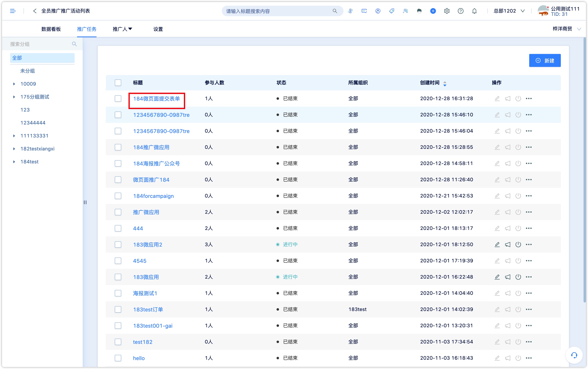The width and height of the screenshot is (588, 369).
Task: Edit the 183微应用2 task
Action: click(x=497, y=244)
